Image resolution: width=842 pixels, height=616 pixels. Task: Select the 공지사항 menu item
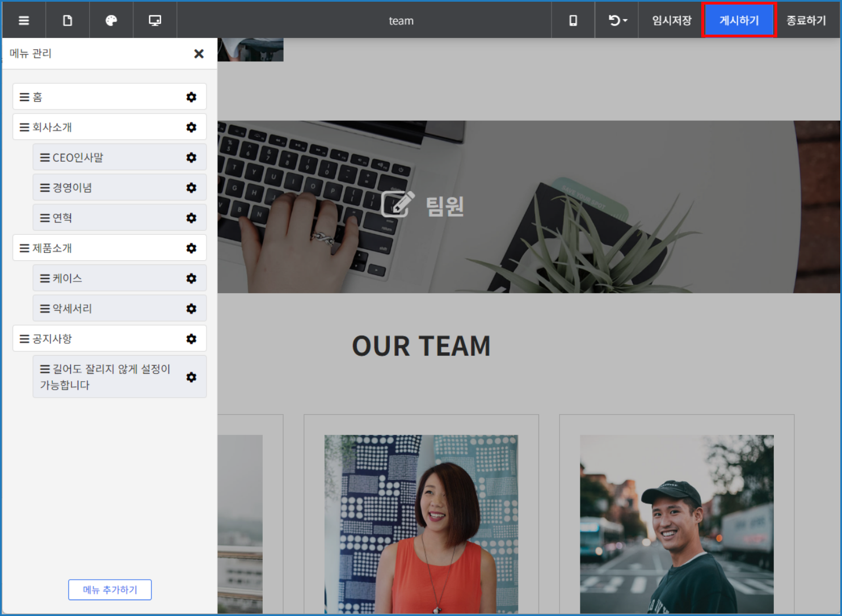(x=52, y=339)
